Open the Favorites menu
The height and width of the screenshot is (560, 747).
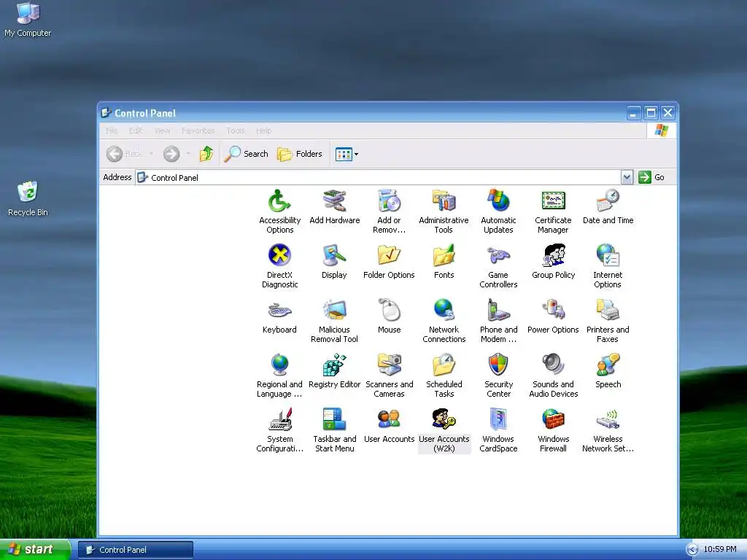(198, 131)
